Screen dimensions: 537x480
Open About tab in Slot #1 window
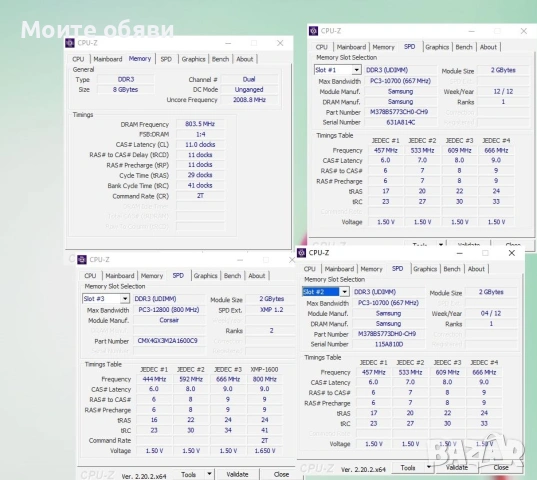[x=488, y=47]
